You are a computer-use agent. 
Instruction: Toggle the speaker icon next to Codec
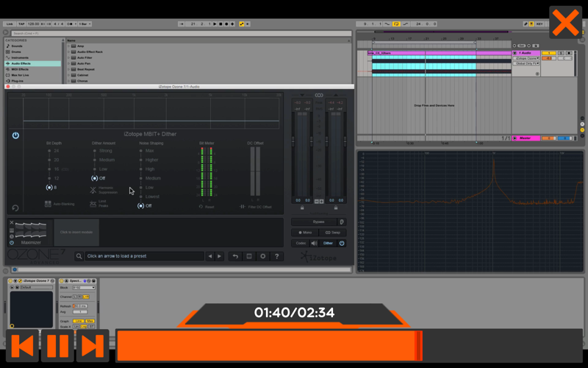click(315, 244)
